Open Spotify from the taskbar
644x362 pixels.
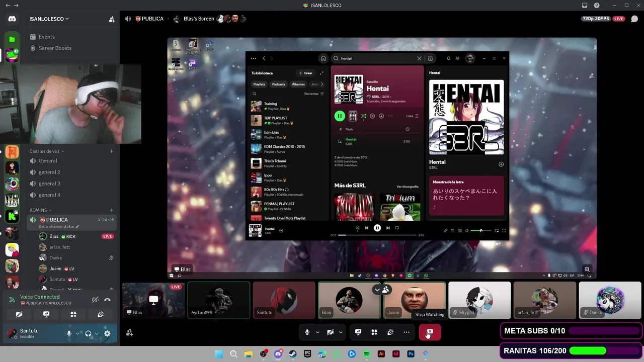tap(366, 354)
